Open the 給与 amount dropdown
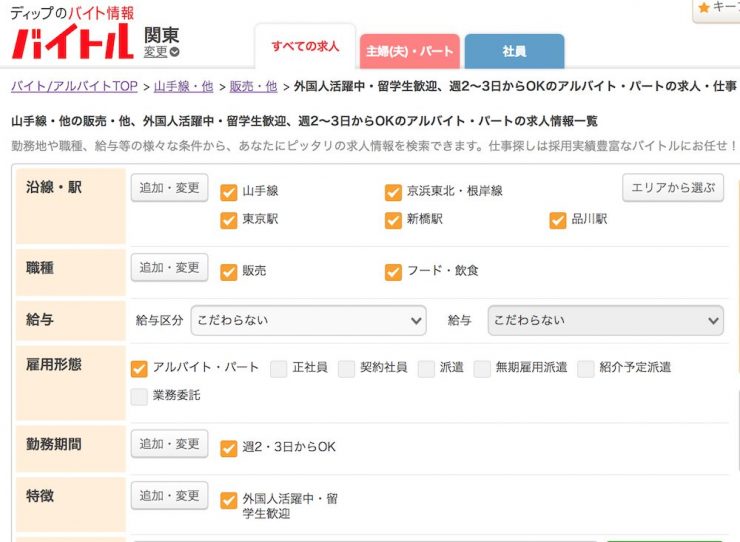The height and width of the screenshot is (542, 740). click(605, 320)
